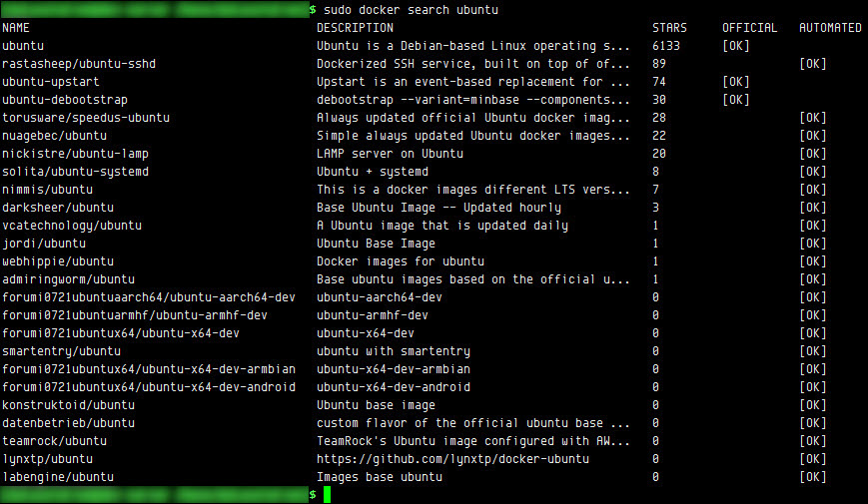
Task: Click AUTOMATED [OK] for rastasheep/ubuntu-sshd
Action: pyautogui.click(x=813, y=64)
